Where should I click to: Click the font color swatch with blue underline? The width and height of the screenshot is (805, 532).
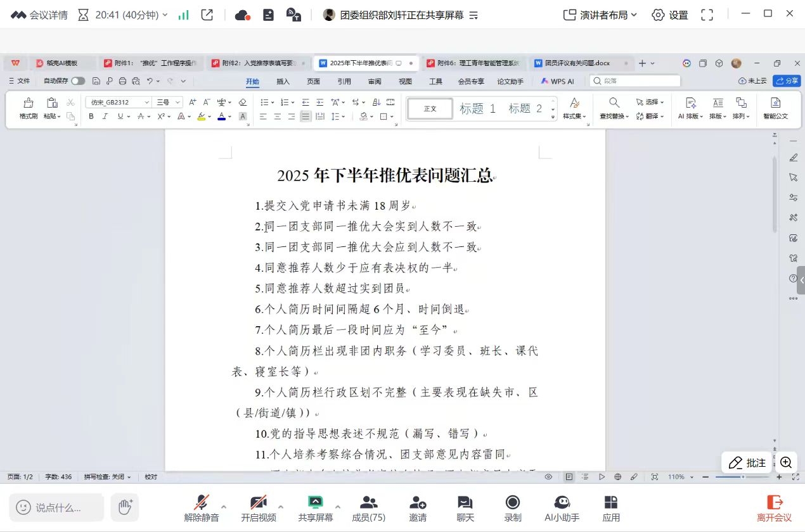coord(221,117)
